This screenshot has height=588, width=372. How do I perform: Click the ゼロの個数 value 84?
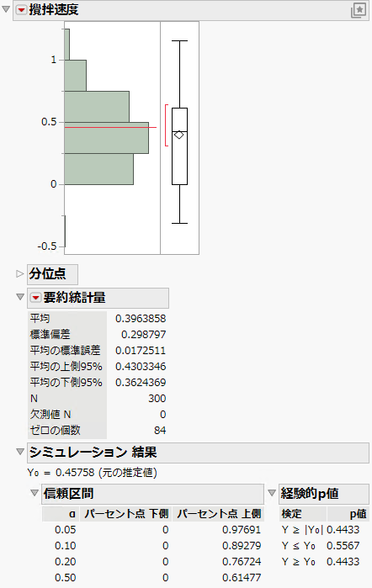pyautogui.click(x=160, y=430)
